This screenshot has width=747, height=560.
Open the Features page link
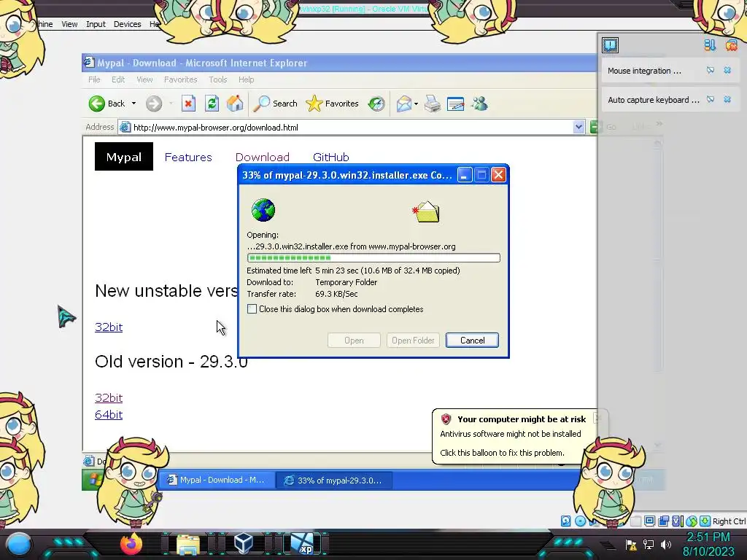(x=188, y=157)
